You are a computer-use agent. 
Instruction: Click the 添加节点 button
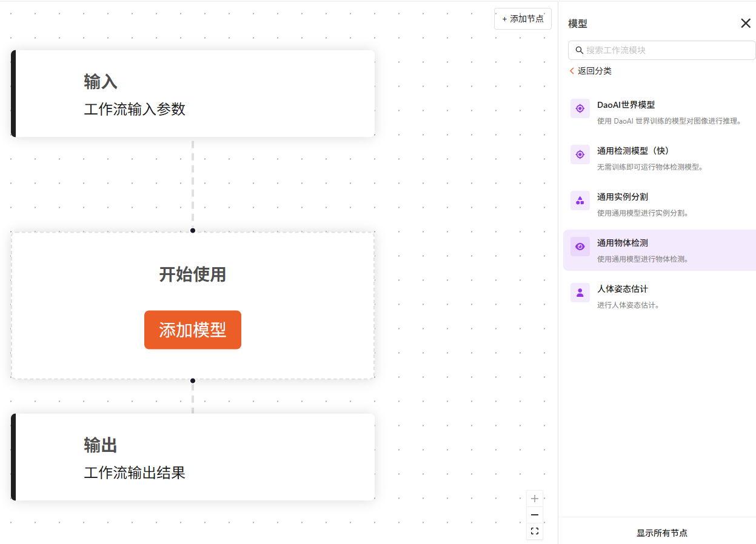pyautogui.click(x=523, y=19)
